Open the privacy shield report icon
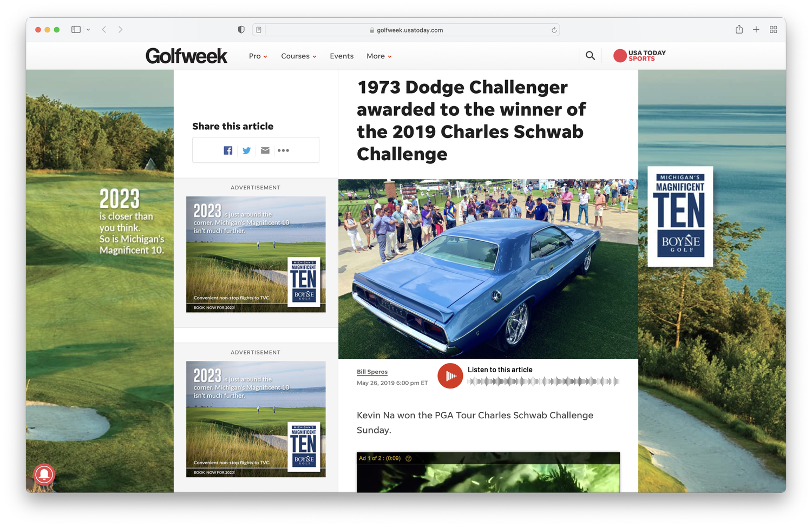 coord(241,30)
